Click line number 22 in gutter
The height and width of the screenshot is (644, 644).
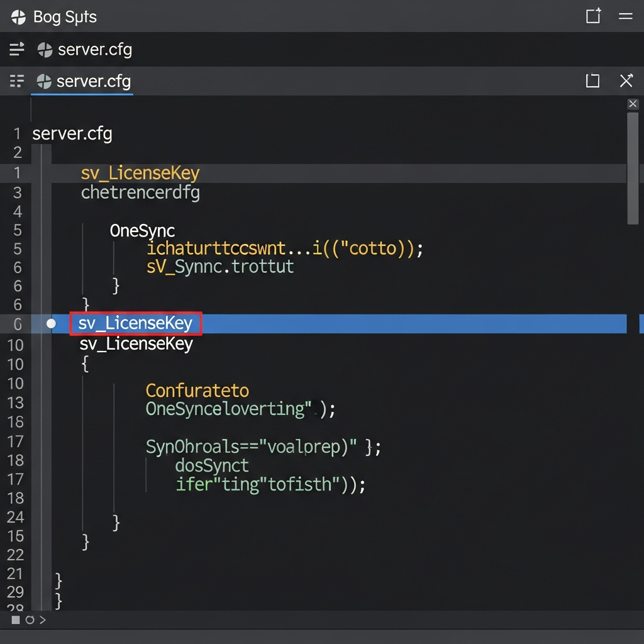click(x=16, y=555)
